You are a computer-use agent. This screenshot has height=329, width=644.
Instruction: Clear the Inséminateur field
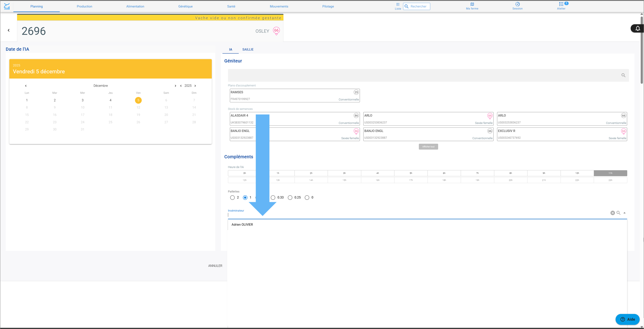pyautogui.click(x=613, y=213)
